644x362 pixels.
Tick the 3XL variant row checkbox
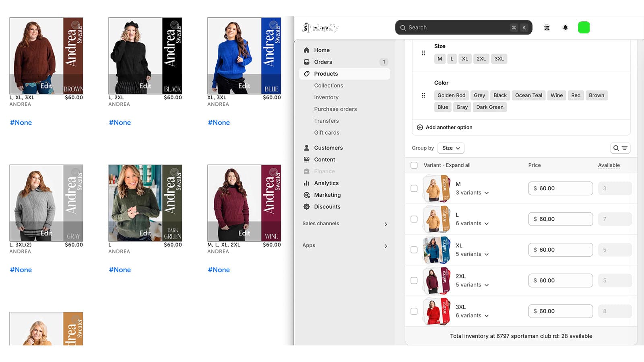point(414,311)
